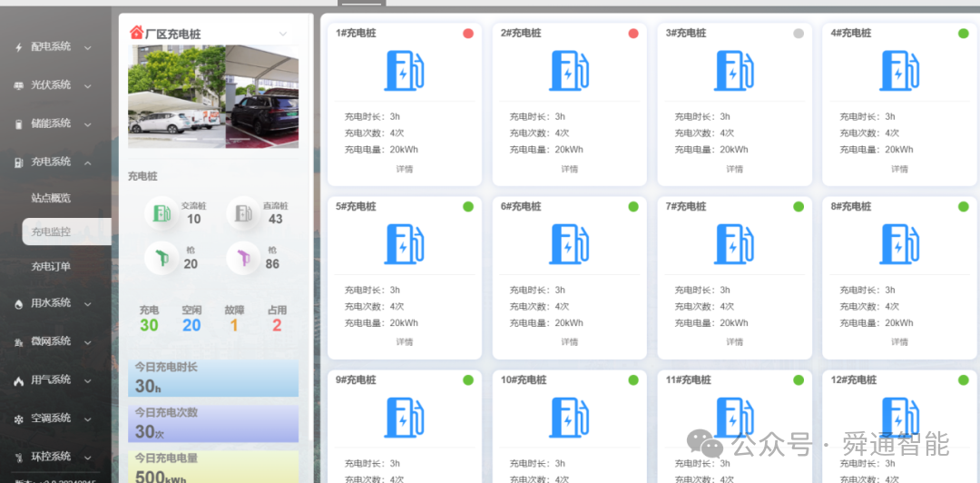The width and height of the screenshot is (980, 483).
Task: Open 详情 link on 6#充电桩 card
Action: 569,342
